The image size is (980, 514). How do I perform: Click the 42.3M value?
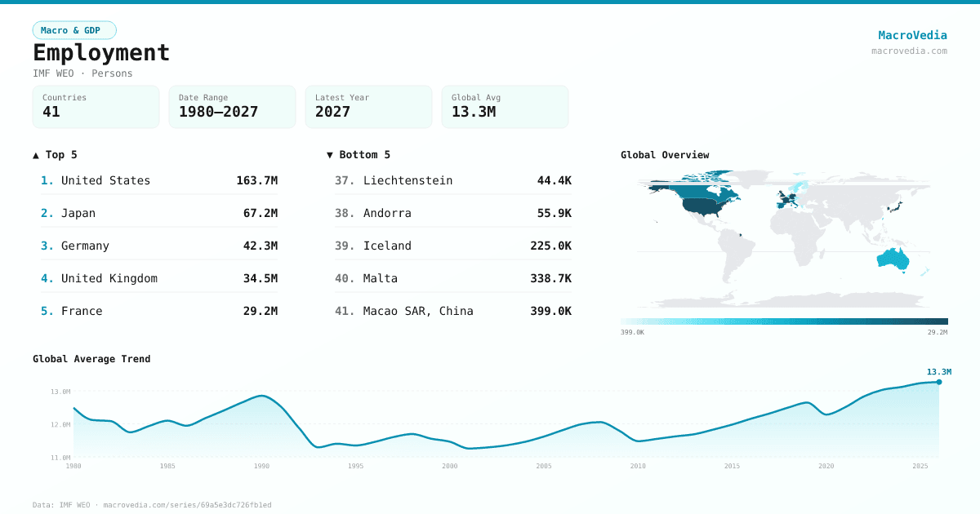(x=261, y=246)
